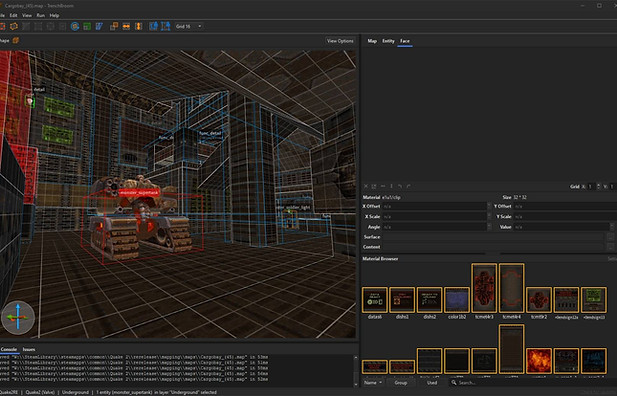617x396 pixels.
Task: Toggle the Used filter in Material Browser
Action: pos(432,383)
